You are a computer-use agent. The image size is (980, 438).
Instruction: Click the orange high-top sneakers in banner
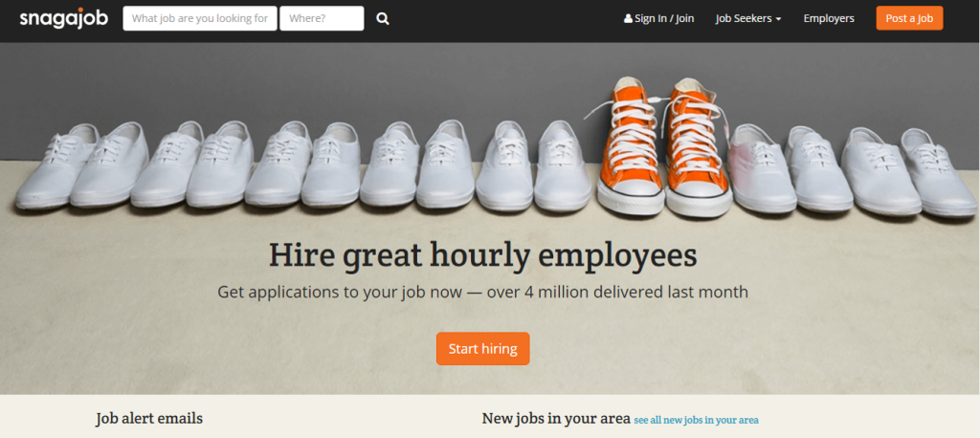pos(664,147)
